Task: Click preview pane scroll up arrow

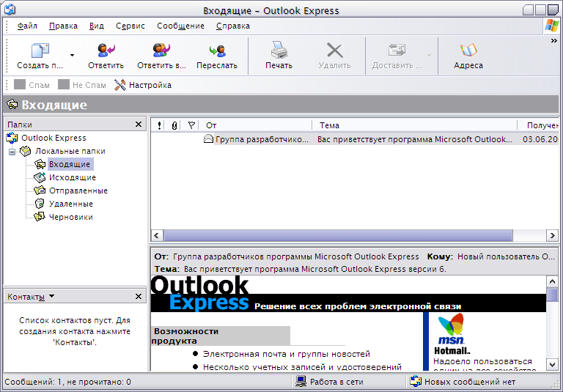Action: click(552, 281)
